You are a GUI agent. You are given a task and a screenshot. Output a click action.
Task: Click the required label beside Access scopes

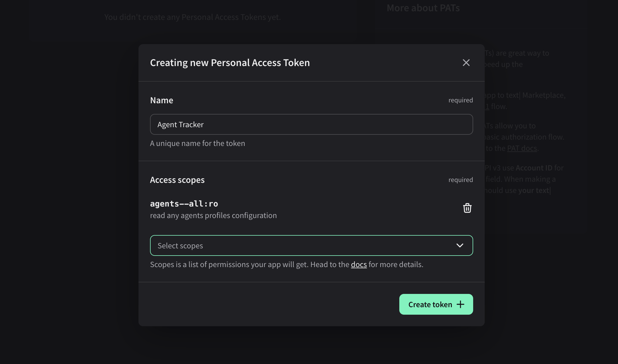(x=460, y=180)
